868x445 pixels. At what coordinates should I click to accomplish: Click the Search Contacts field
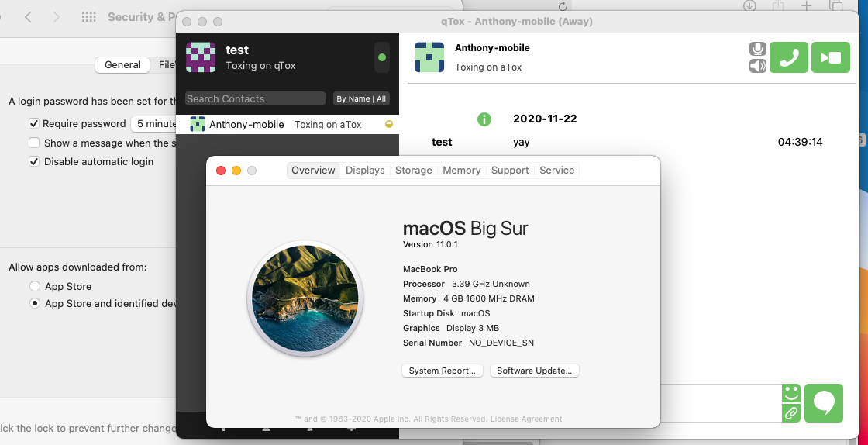255,98
